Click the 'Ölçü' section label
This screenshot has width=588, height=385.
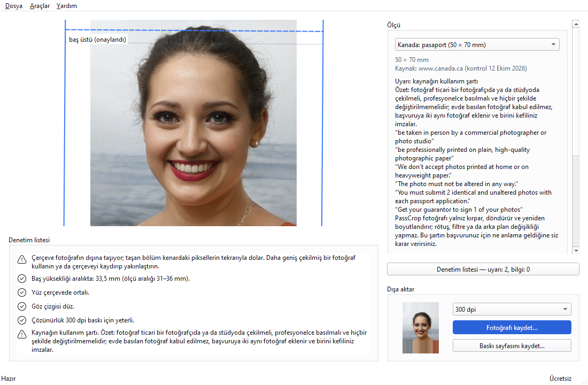[394, 25]
